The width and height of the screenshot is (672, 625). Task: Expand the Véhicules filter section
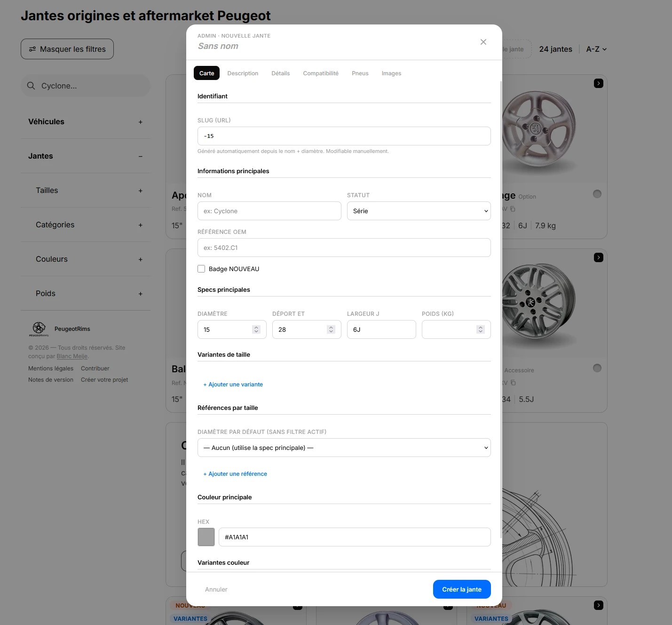click(86, 121)
